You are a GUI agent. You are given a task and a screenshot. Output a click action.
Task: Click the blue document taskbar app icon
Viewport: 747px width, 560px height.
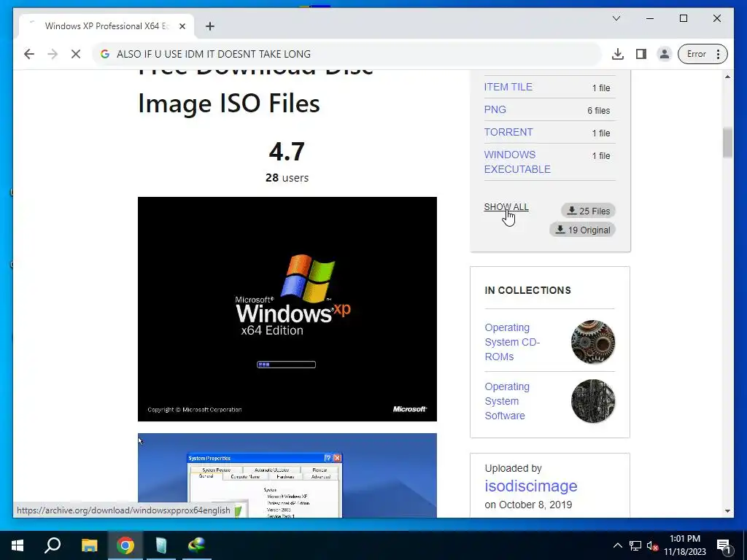(x=161, y=545)
